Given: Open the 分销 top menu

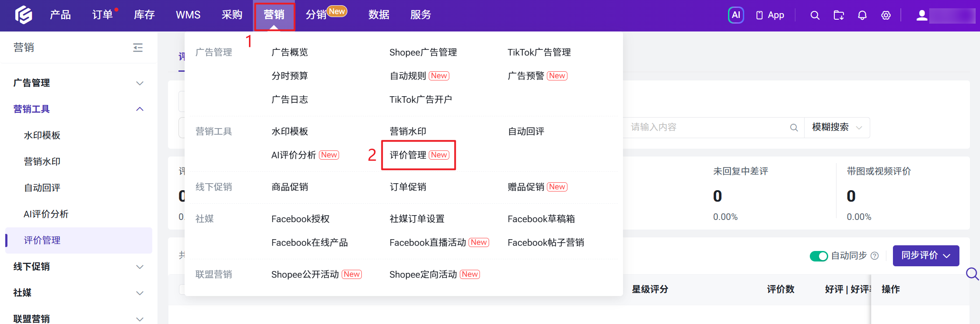Looking at the screenshot, I should coord(316,15).
